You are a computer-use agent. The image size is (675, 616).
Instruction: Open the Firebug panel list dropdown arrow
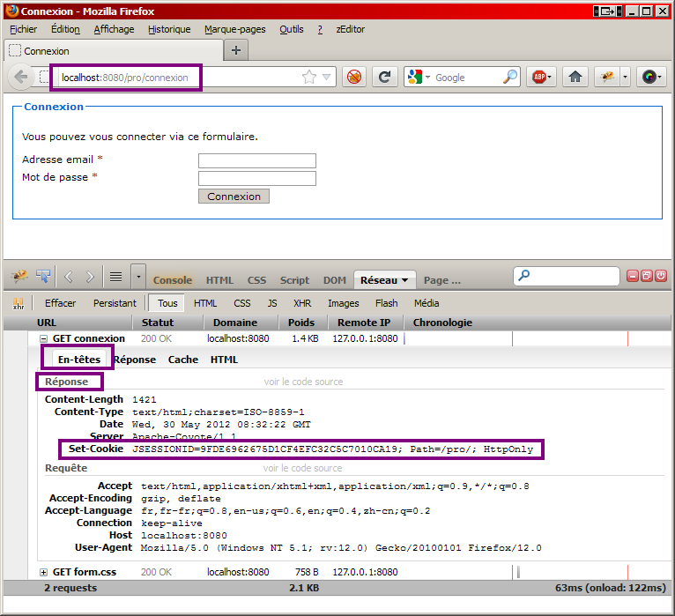point(138,277)
